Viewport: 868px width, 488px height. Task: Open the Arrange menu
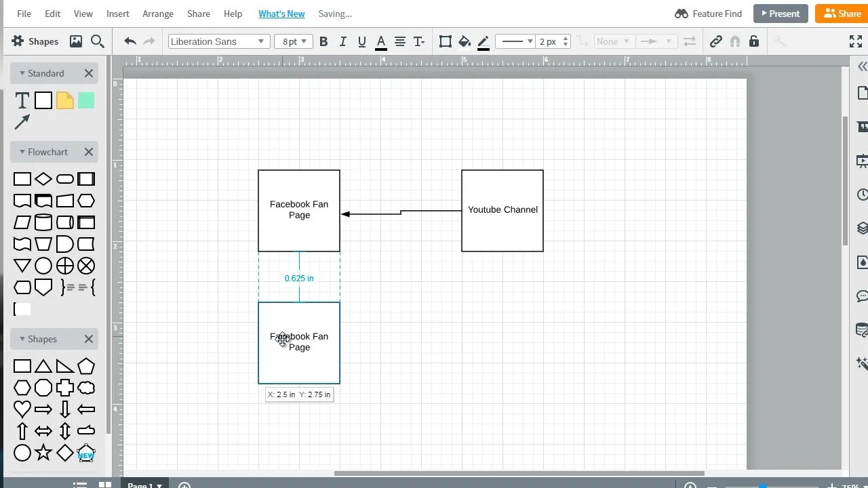click(x=158, y=14)
